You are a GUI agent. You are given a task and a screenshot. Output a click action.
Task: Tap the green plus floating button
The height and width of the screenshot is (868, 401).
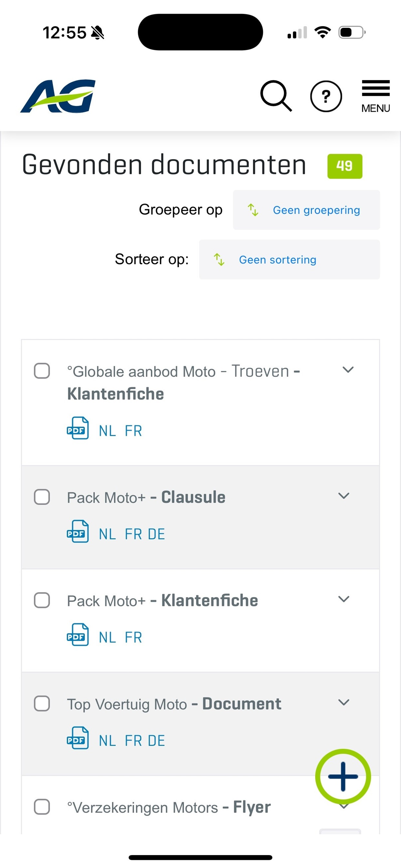[x=343, y=776]
